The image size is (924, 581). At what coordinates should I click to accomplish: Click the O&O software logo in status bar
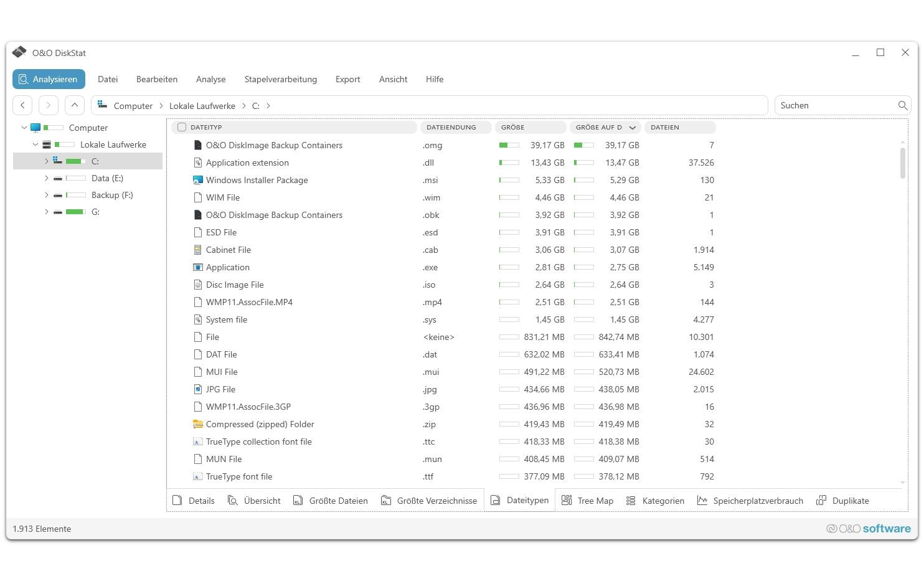click(868, 529)
